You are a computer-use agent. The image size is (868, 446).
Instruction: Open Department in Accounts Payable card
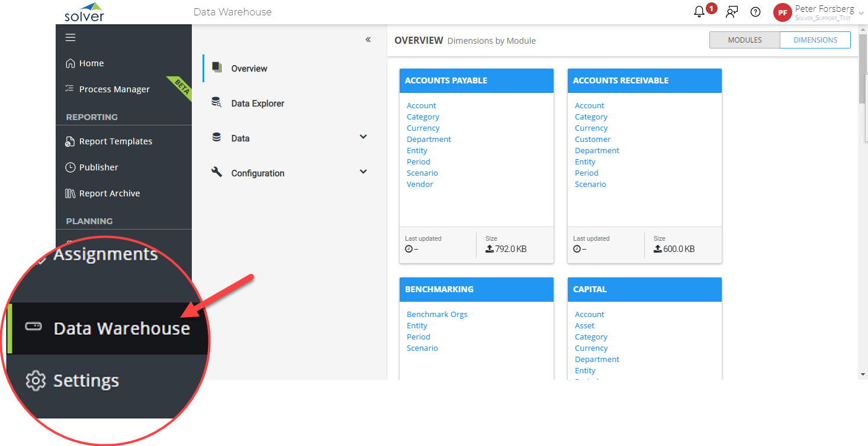click(x=429, y=140)
